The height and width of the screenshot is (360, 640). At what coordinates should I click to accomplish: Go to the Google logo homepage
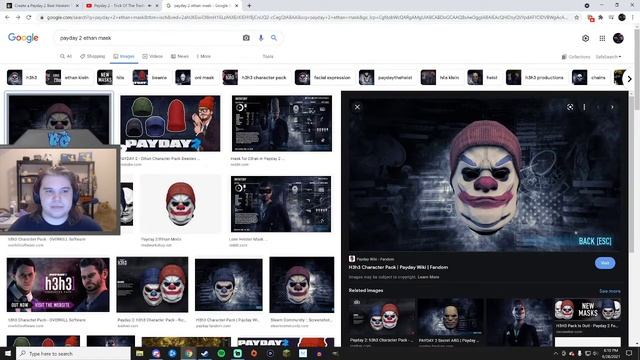tap(23, 38)
